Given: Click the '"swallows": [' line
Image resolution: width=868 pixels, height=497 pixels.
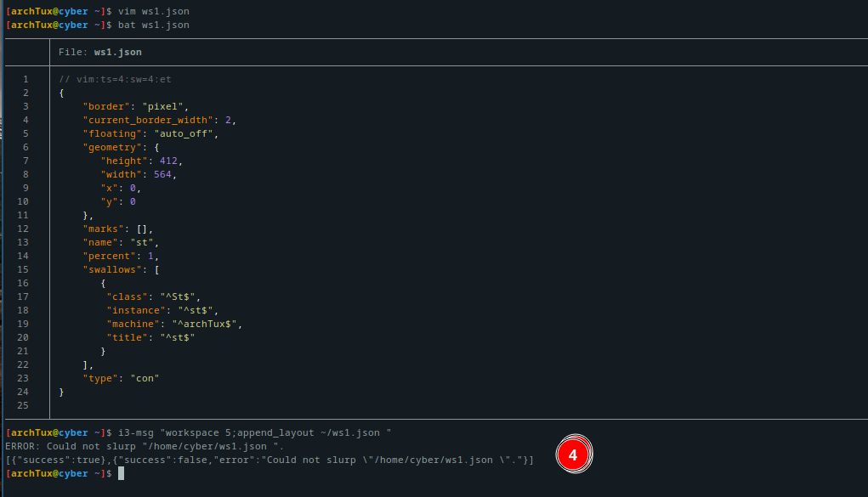Looking at the screenshot, I should click(x=121, y=269).
